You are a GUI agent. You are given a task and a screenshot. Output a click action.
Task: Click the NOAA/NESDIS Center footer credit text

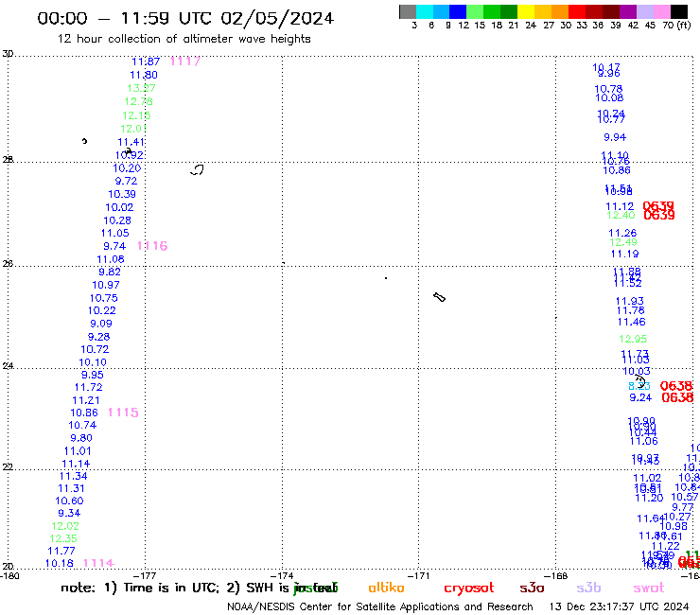click(x=380, y=606)
